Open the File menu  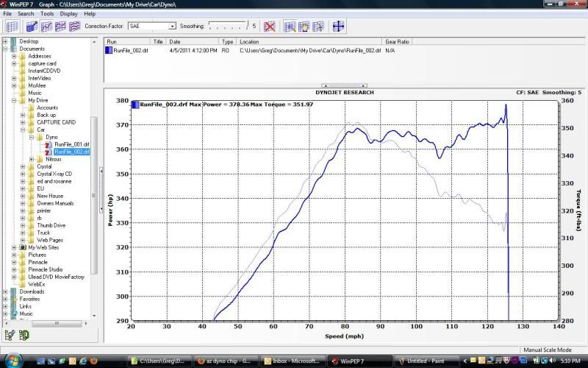pyautogui.click(x=7, y=13)
